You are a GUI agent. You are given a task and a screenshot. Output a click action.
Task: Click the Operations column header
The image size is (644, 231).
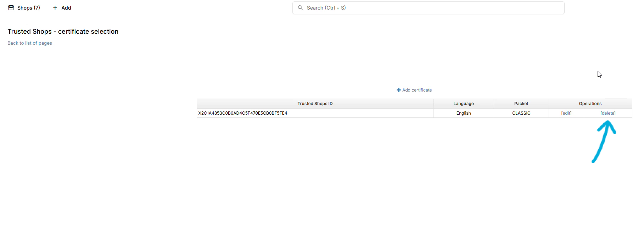point(590,104)
